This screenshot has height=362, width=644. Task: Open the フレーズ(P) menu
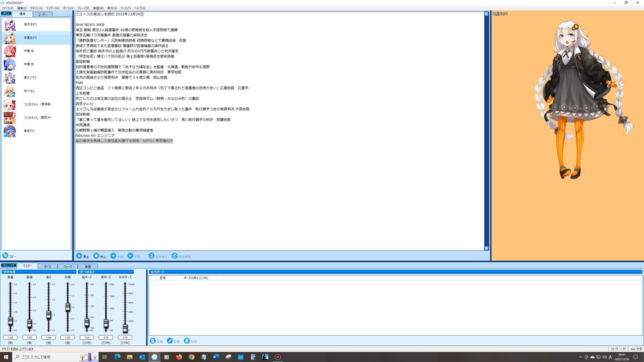point(83,8)
